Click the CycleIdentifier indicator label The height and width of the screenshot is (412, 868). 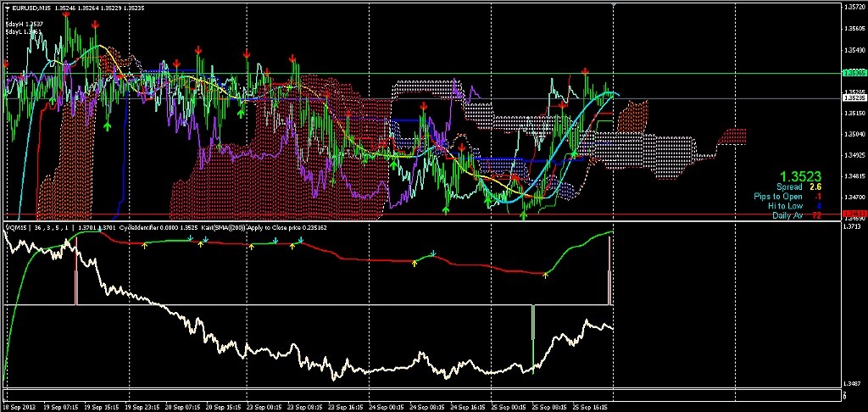click(x=136, y=227)
